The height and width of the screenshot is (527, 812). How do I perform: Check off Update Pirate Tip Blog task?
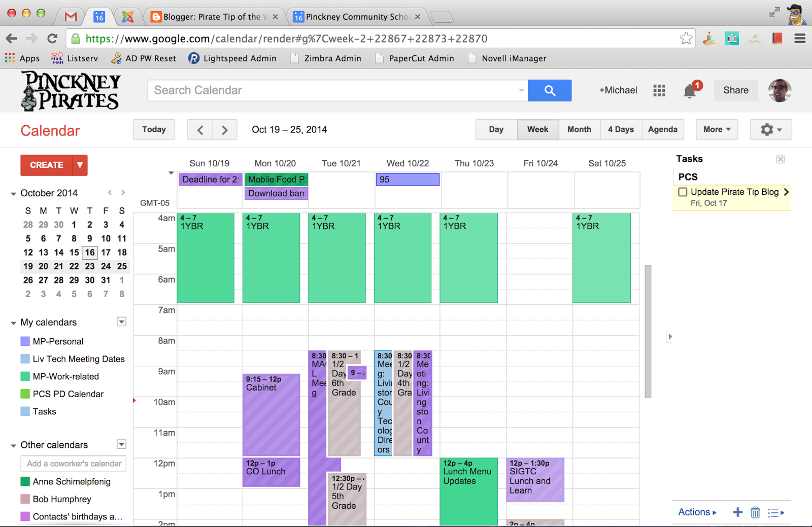683,192
